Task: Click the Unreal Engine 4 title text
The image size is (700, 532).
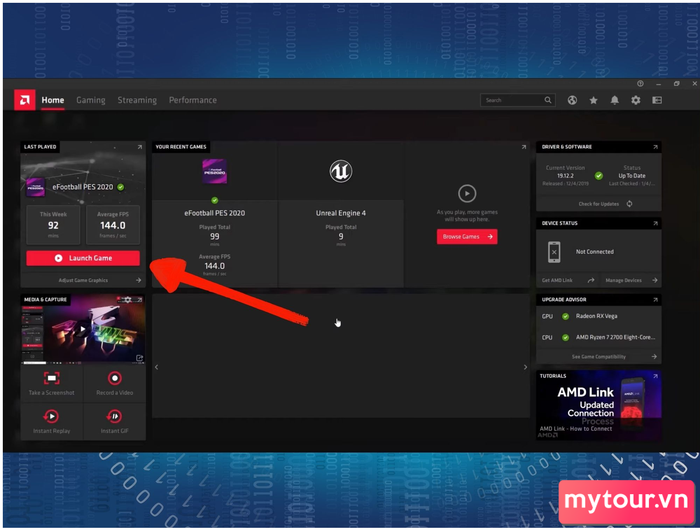Action: [341, 213]
